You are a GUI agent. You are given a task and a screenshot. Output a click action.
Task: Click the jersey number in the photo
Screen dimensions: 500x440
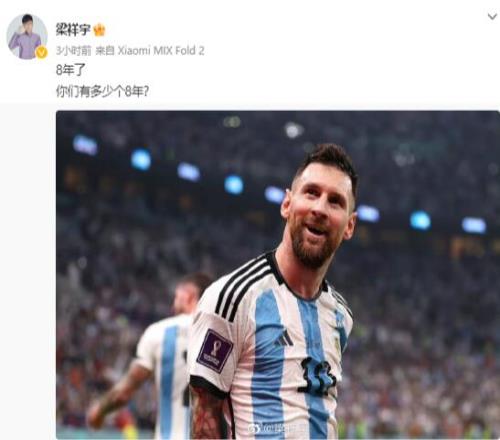pos(318,376)
